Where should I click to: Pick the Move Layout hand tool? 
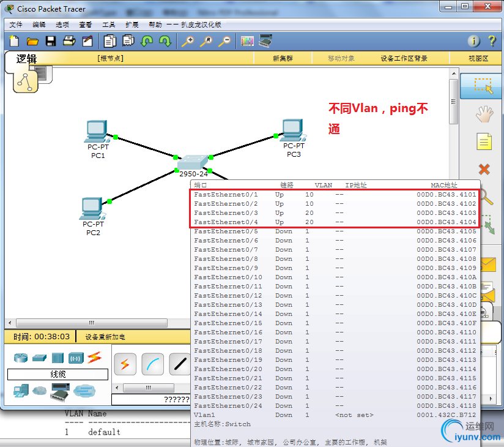[x=484, y=114]
